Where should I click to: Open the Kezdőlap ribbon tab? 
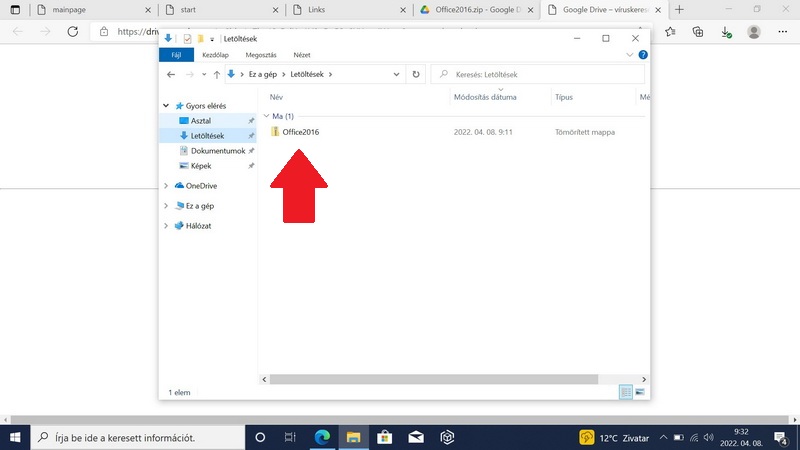click(x=215, y=55)
